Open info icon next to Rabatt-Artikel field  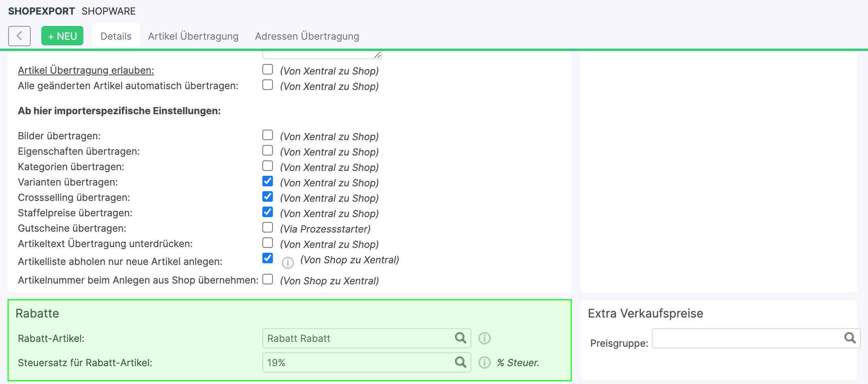(x=484, y=338)
